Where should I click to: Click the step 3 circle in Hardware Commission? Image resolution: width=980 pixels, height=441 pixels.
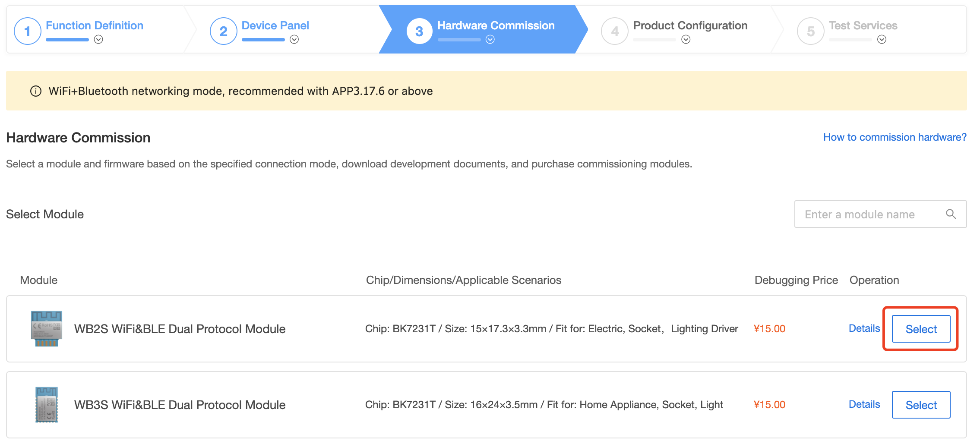tap(419, 30)
